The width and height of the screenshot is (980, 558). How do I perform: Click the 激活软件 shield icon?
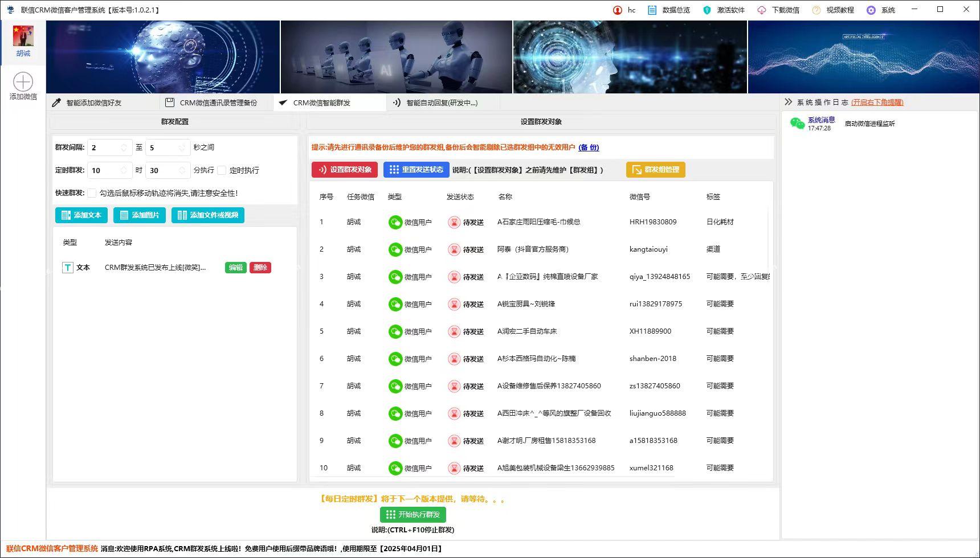[707, 10]
